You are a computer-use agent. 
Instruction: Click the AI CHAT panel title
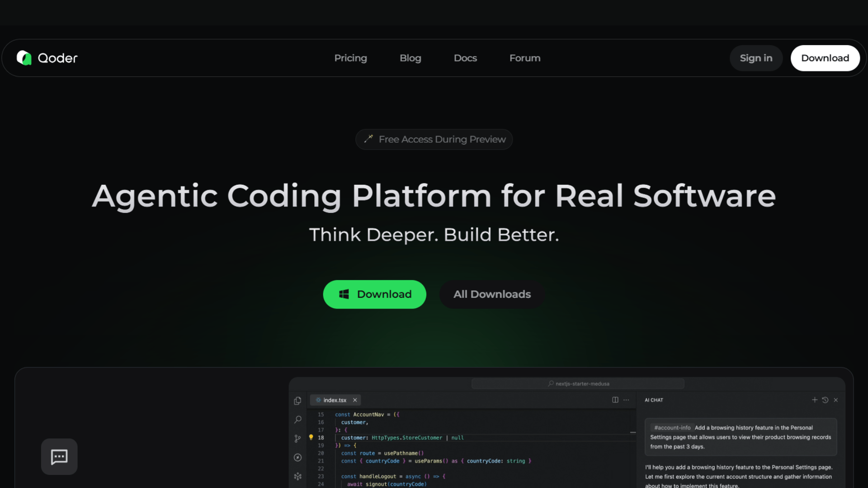[x=654, y=400]
